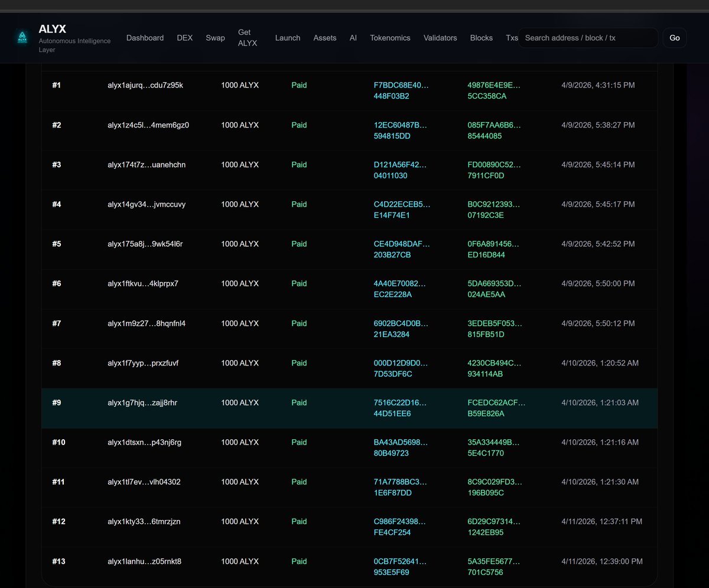Open green hash FD00890C52…7911CF0D

click(495, 170)
